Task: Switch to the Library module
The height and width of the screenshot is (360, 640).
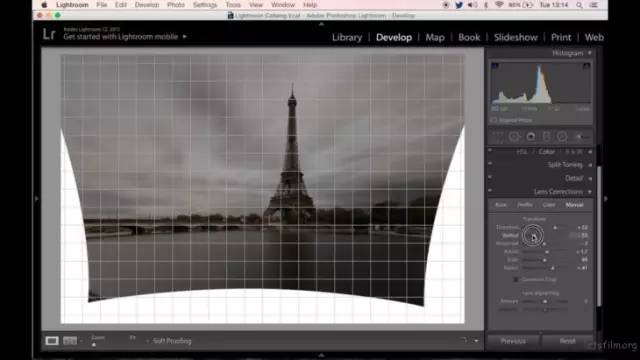Action: pyautogui.click(x=347, y=37)
